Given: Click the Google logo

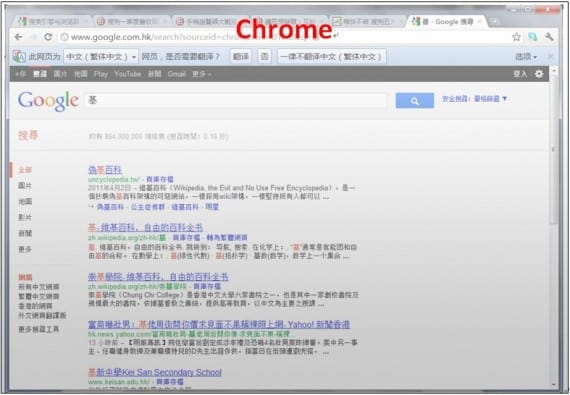Looking at the screenshot, I should click(48, 101).
